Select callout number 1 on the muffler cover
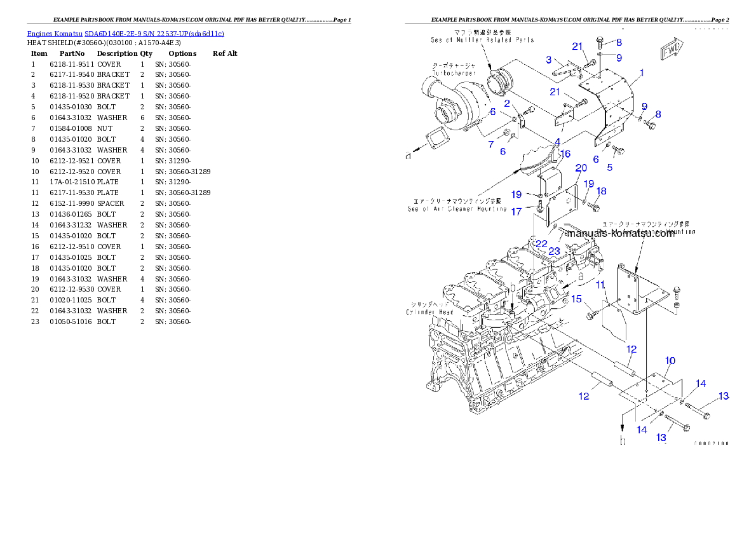The width and height of the screenshot is (756, 535). [x=642, y=74]
